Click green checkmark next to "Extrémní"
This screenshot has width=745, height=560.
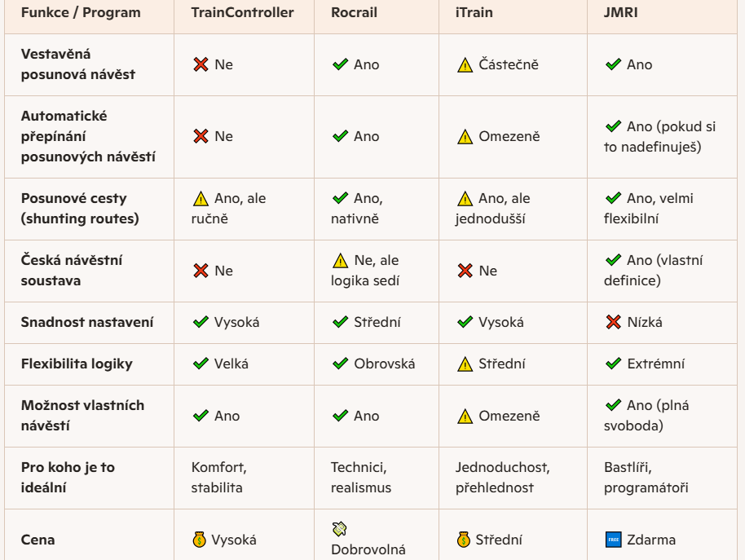(x=613, y=364)
